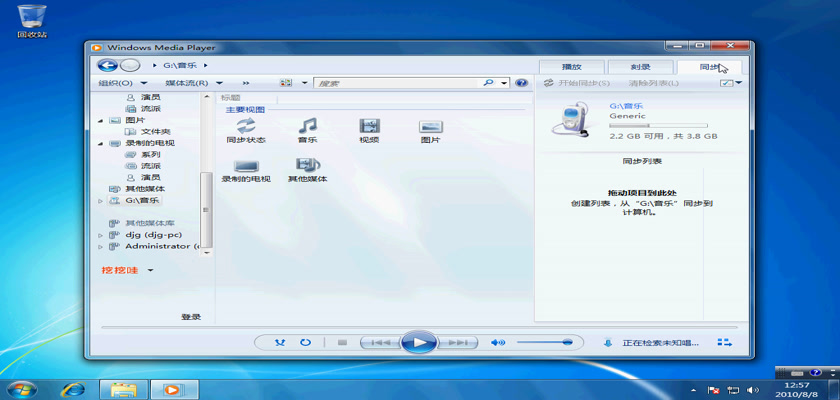Open the 录制的电视 recorded TV icon
The height and width of the screenshot is (400, 840).
(246, 166)
